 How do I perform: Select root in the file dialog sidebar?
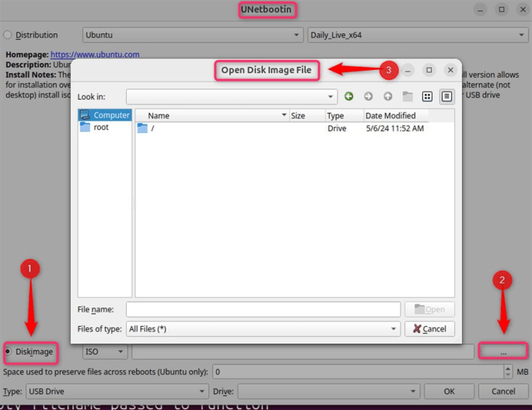click(x=105, y=127)
